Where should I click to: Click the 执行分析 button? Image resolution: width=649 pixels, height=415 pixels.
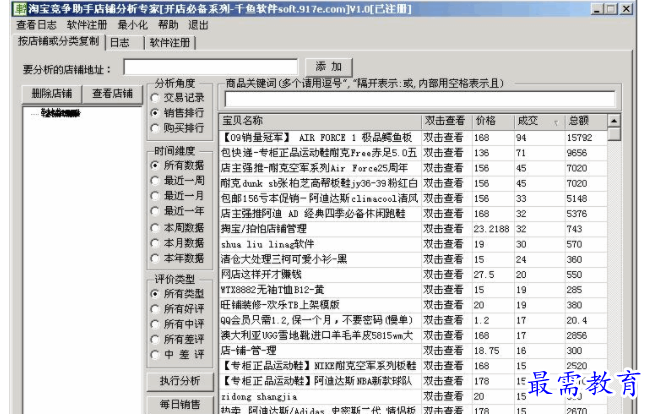(180, 381)
